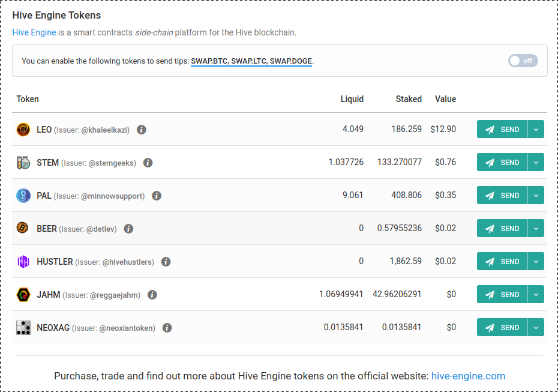Click the JAHM staked amount 42.96206291
This screenshot has width=558, height=392.
[x=397, y=294]
